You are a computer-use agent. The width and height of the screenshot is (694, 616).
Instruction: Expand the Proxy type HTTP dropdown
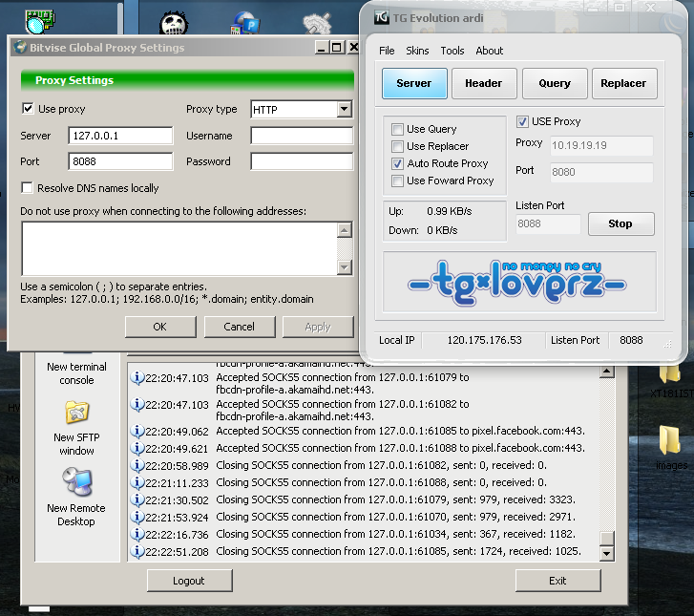pos(344,109)
